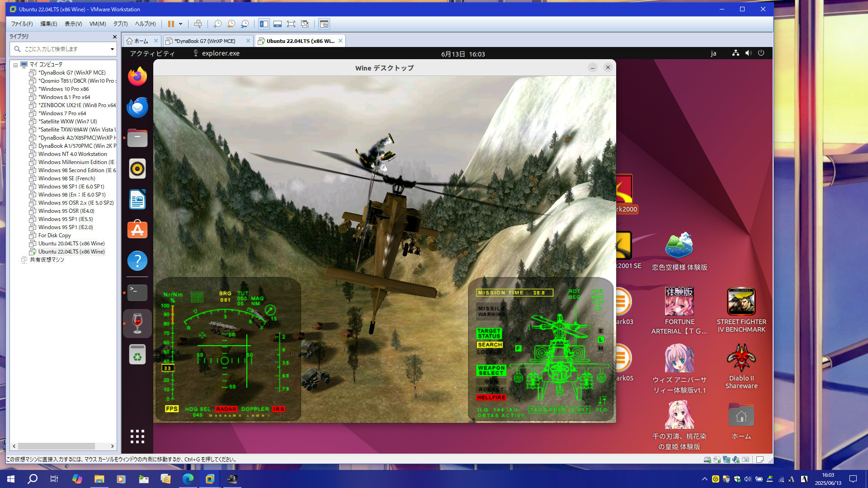
Task: Click アクティビティ in the Ubuntu top bar
Action: coord(152,53)
